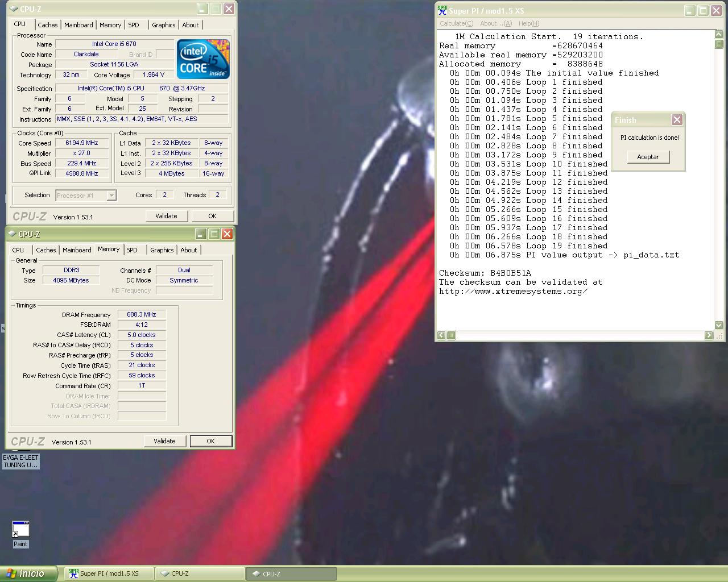Click the EVGA E-LEET Tuning Utility desktop icon

coord(20,461)
